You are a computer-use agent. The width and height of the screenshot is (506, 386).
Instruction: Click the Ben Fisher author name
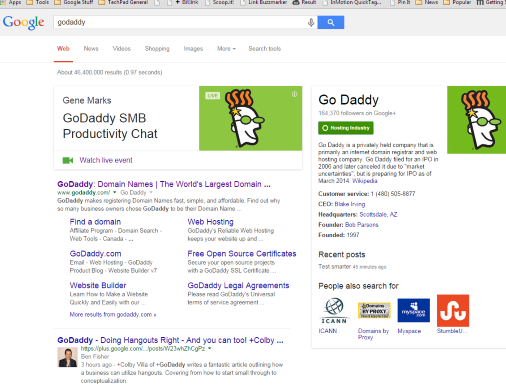[x=95, y=357]
